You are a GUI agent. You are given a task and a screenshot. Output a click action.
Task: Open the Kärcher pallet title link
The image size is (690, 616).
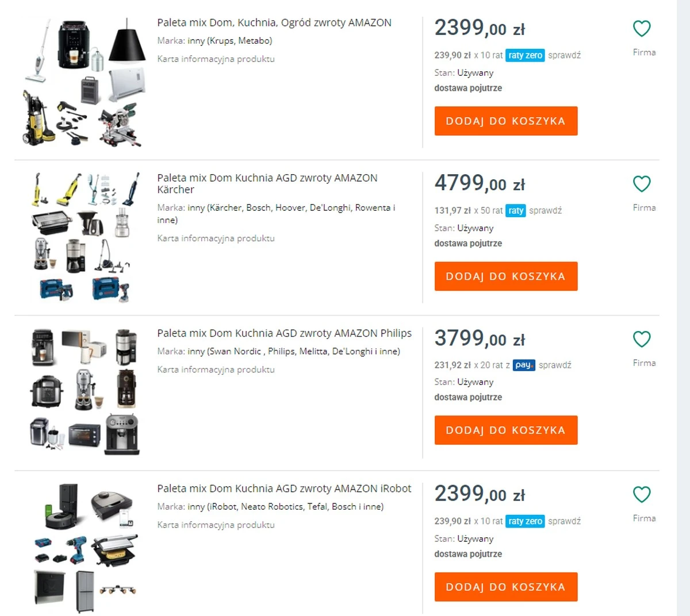tap(267, 178)
